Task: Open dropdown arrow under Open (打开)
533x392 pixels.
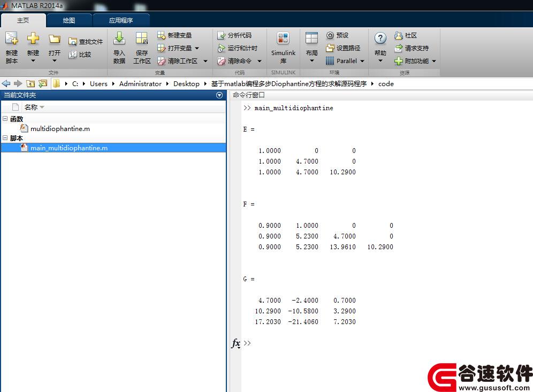Action: tap(55, 61)
